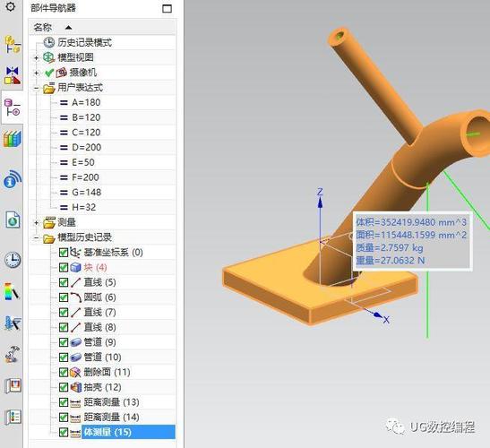Open the web browser page icon

tap(13, 220)
